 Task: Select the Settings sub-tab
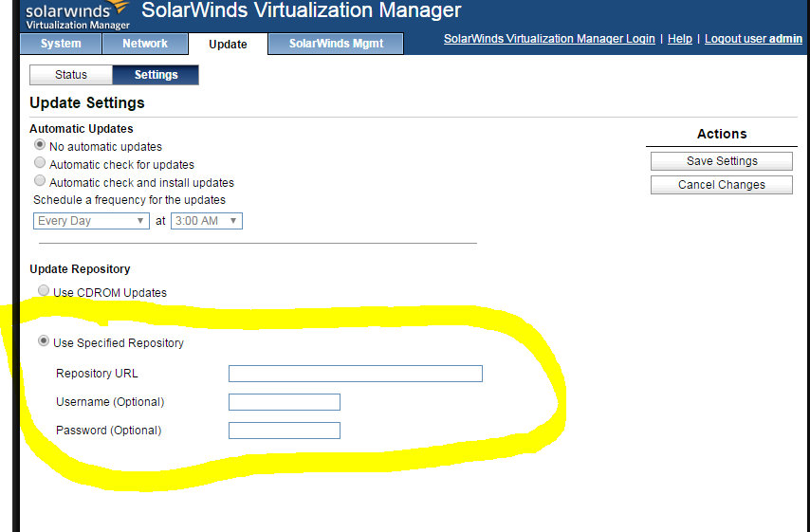click(x=156, y=75)
